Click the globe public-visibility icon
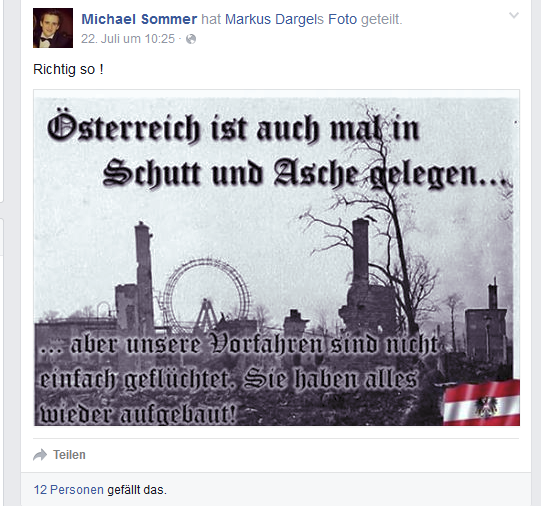This screenshot has width=541, height=506. [191, 39]
